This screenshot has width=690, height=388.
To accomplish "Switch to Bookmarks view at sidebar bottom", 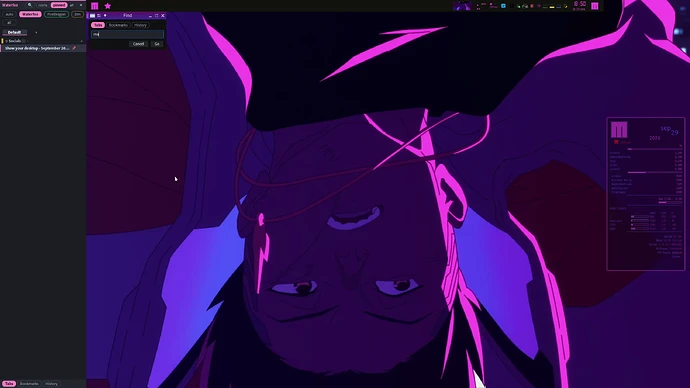I will coord(29,384).
